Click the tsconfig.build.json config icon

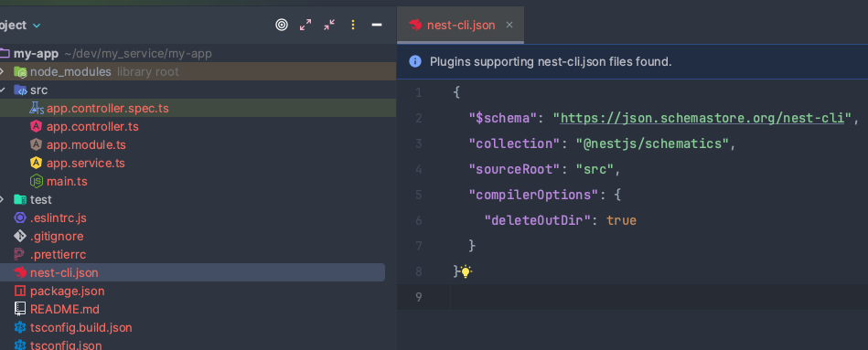tap(20, 327)
